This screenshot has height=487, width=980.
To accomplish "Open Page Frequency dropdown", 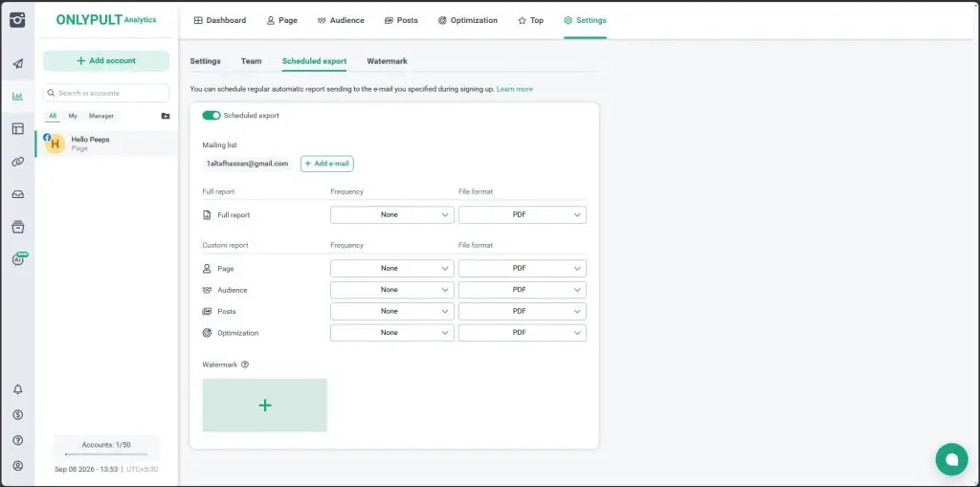I will coord(391,268).
